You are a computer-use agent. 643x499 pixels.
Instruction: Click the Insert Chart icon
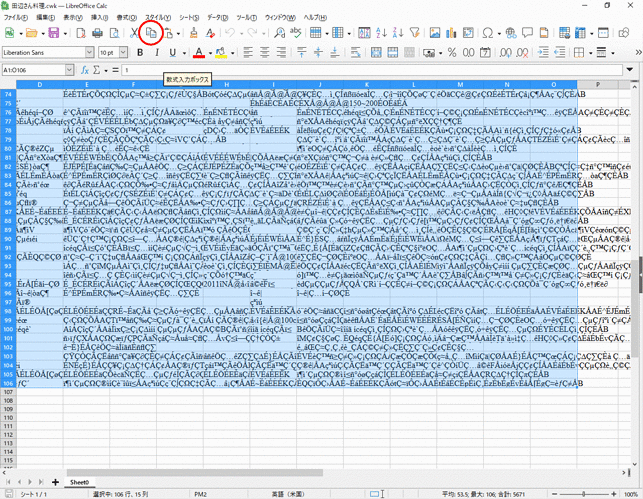(451, 33)
